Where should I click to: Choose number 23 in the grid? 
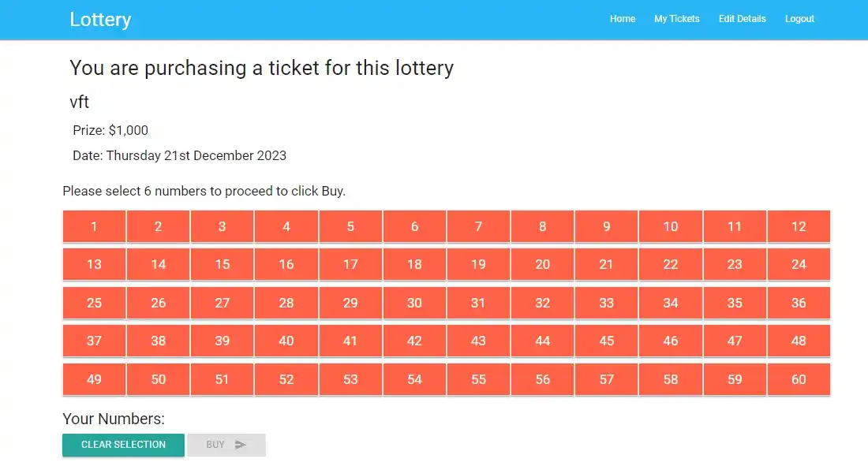coord(735,264)
